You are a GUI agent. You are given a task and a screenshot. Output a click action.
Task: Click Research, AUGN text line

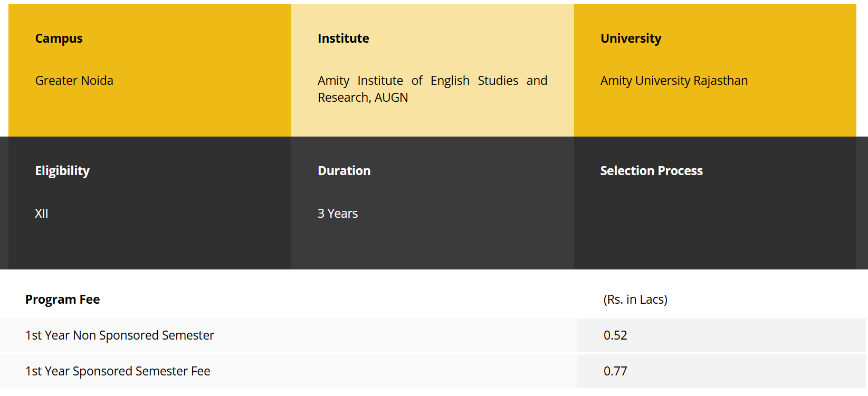[x=363, y=98]
